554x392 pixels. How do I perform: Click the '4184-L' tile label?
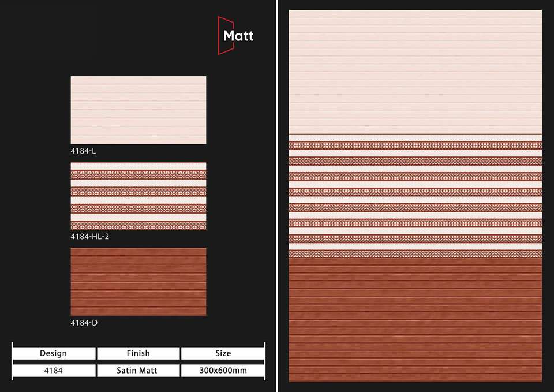tap(83, 151)
